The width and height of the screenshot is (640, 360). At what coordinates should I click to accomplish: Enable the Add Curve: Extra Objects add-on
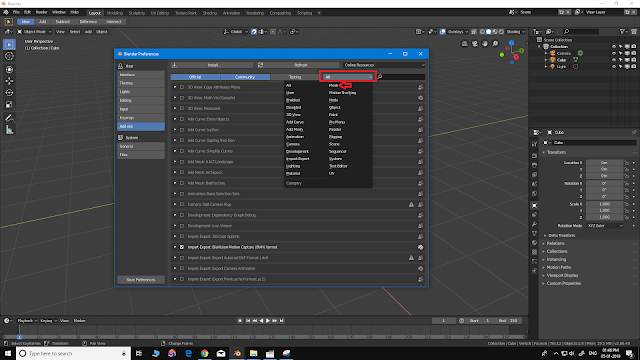pyautogui.click(x=182, y=119)
